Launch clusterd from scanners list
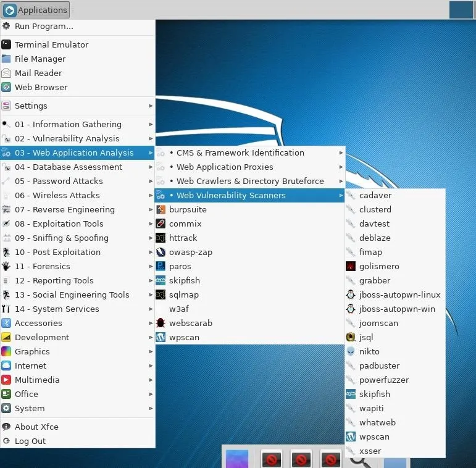476x468 pixels. tap(395, 209)
